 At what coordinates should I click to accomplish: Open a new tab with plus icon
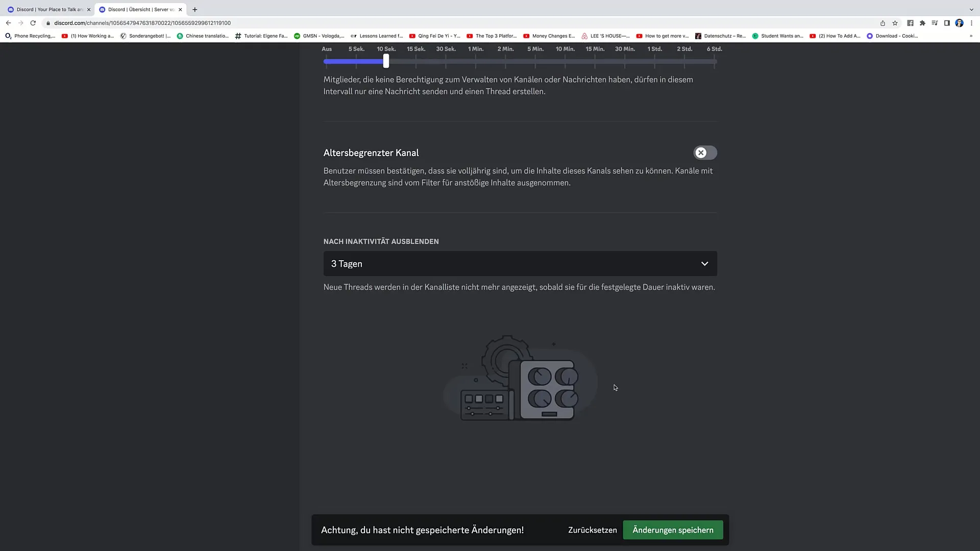click(194, 9)
